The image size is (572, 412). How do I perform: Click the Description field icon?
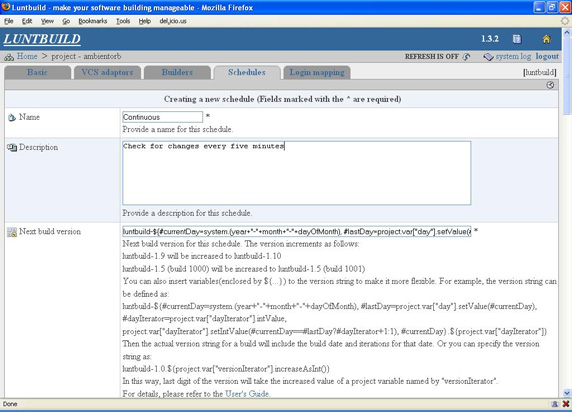[12, 147]
